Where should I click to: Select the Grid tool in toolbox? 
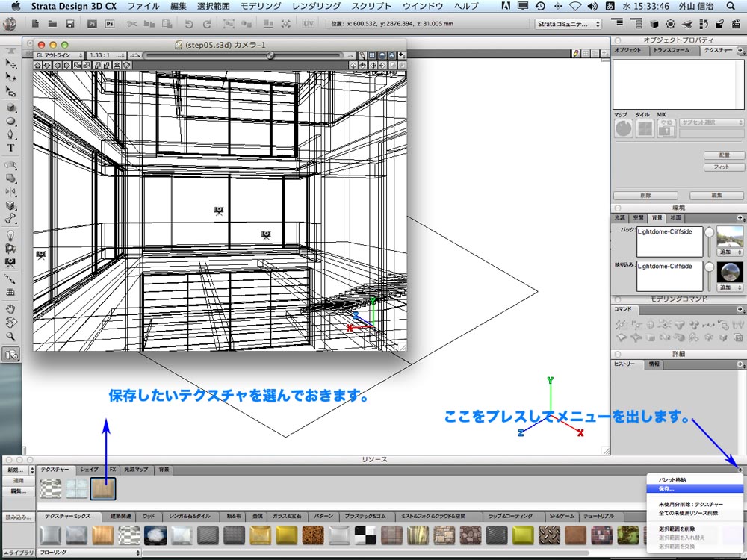(x=10, y=293)
